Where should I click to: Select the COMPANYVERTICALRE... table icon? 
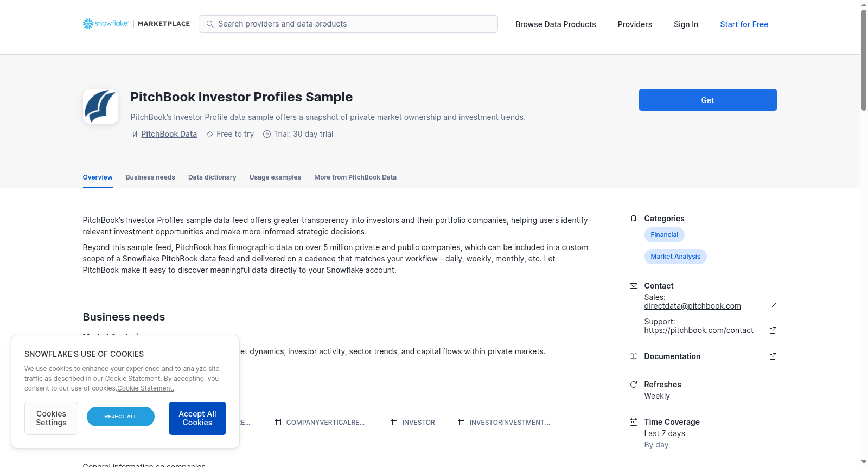[x=278, y=422]
